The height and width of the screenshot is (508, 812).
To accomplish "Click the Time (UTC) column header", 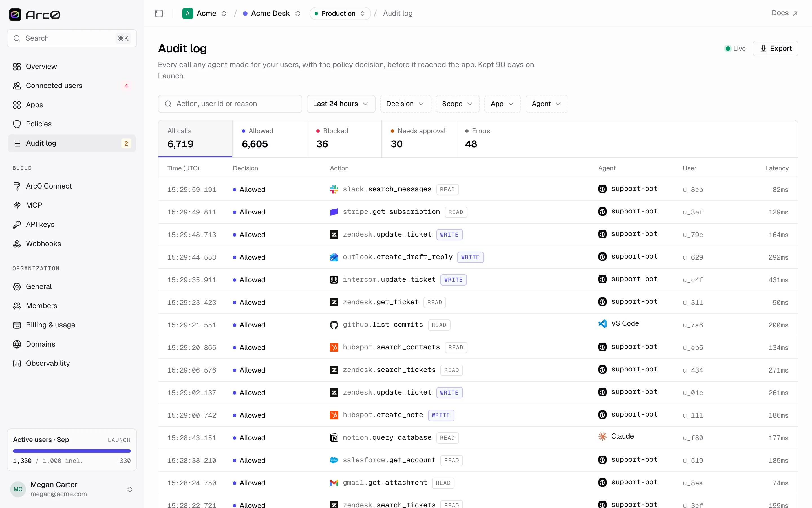I will pos(183,168).
